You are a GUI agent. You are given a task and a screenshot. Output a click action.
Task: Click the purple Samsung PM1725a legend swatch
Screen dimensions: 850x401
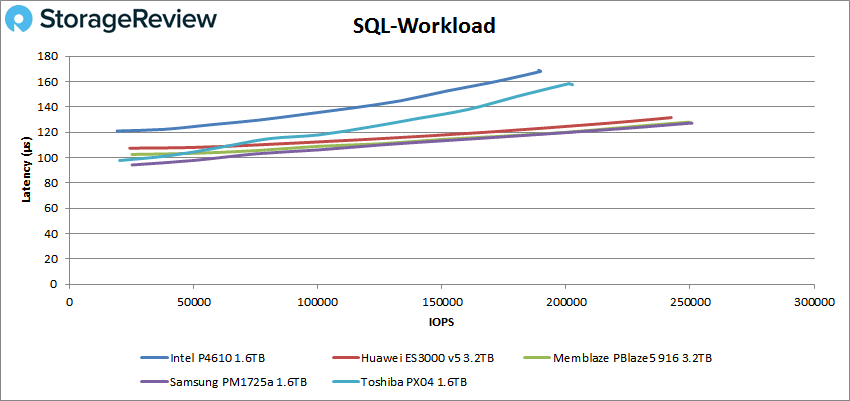[153, 382]
